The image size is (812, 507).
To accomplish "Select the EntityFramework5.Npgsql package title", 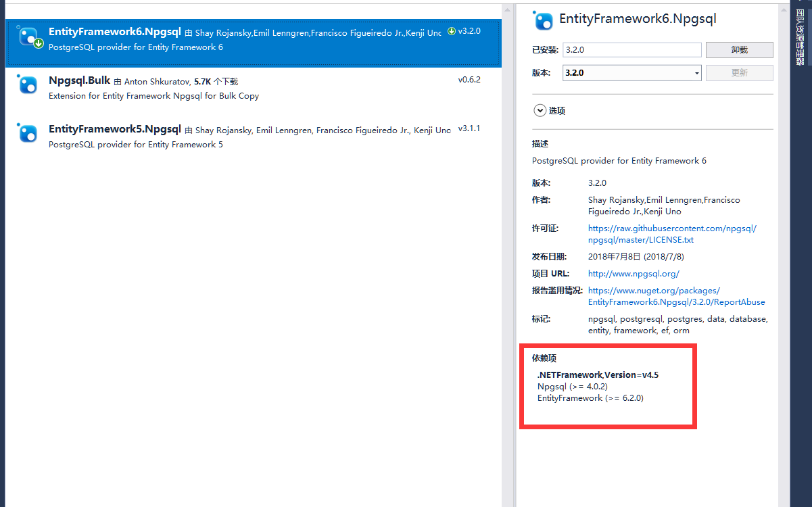I will point(115,129).
